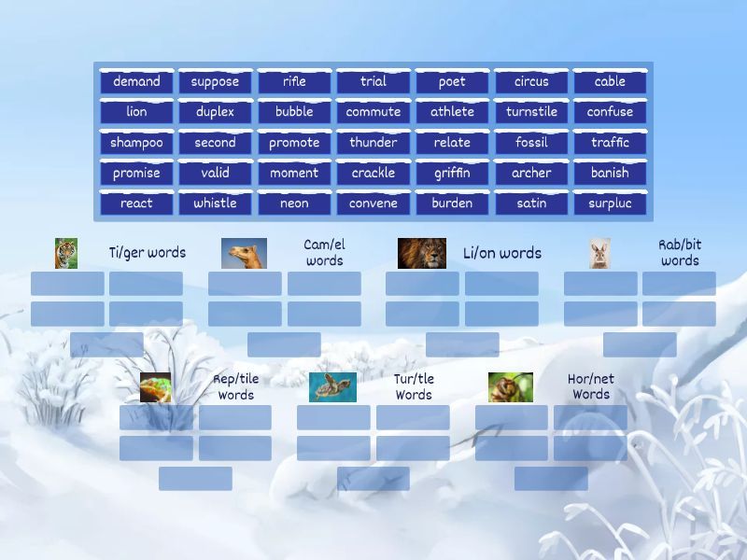The height and width of the screenshot is (560, 747).
Task: Pick the 'thunder' word tile
Action: (x=373, y=143)
